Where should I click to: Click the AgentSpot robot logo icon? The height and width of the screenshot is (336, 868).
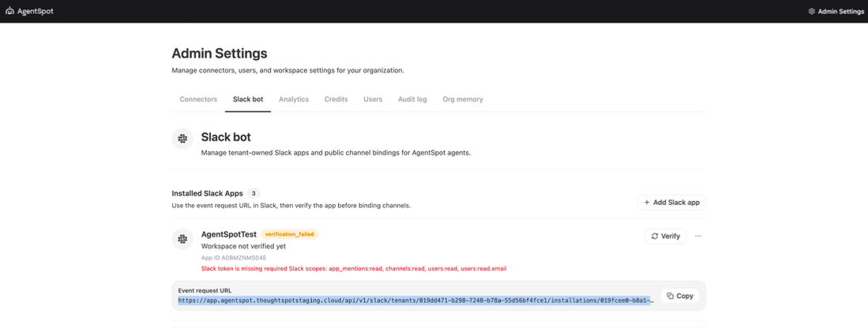pyautogui.click(x=10, y=11)
